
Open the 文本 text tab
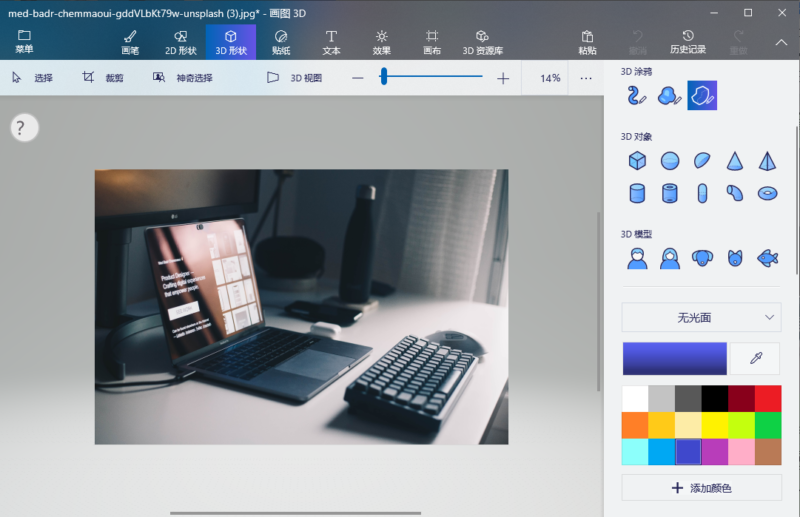coord(331,42)
